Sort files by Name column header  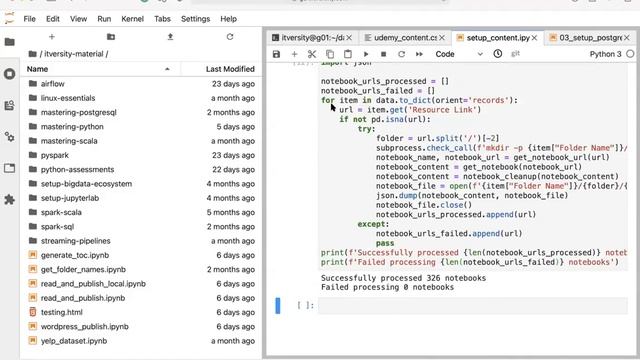pyautogui.click(x=99, y=69)
